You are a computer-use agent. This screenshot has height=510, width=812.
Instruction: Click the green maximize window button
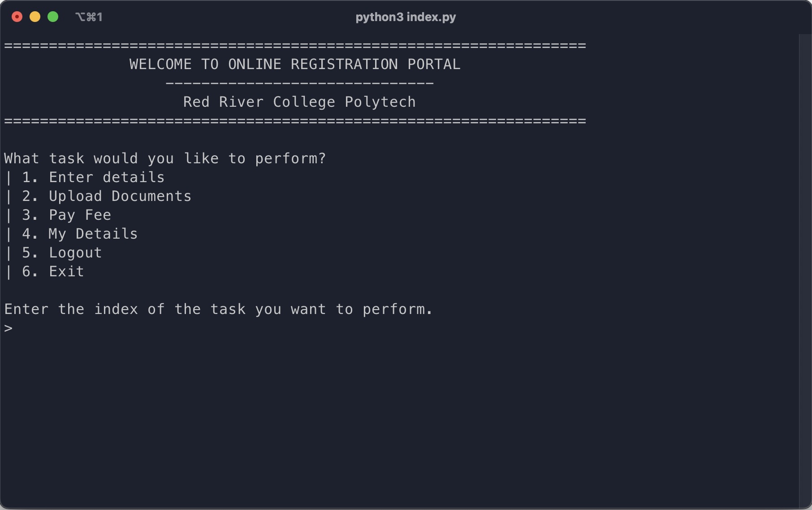coord(53,17)
